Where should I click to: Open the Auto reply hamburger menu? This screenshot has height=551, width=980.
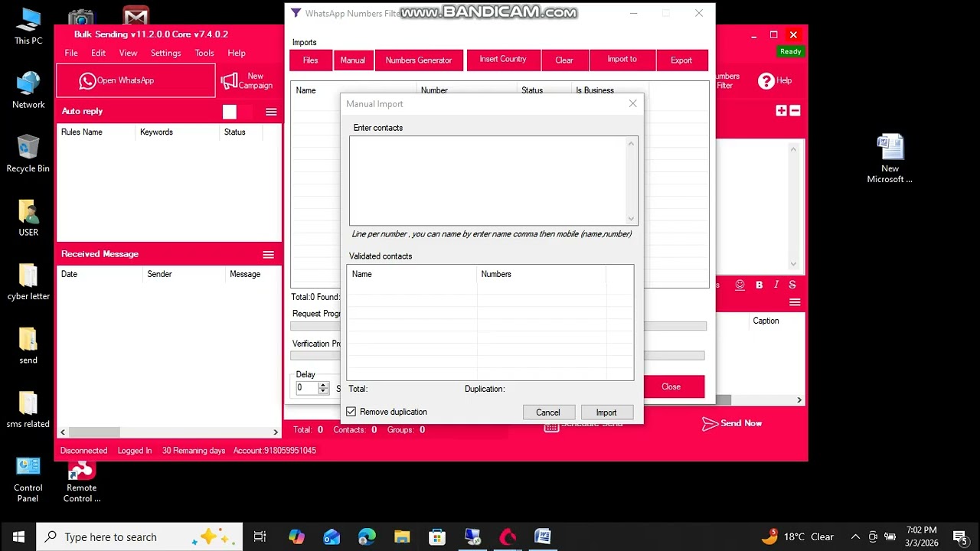pos(271,112)
